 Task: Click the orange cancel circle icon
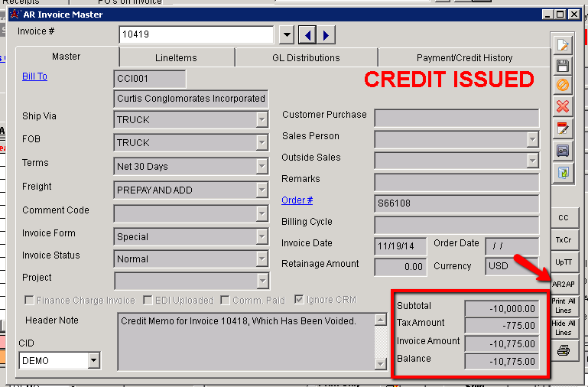(x=563, y=86)
